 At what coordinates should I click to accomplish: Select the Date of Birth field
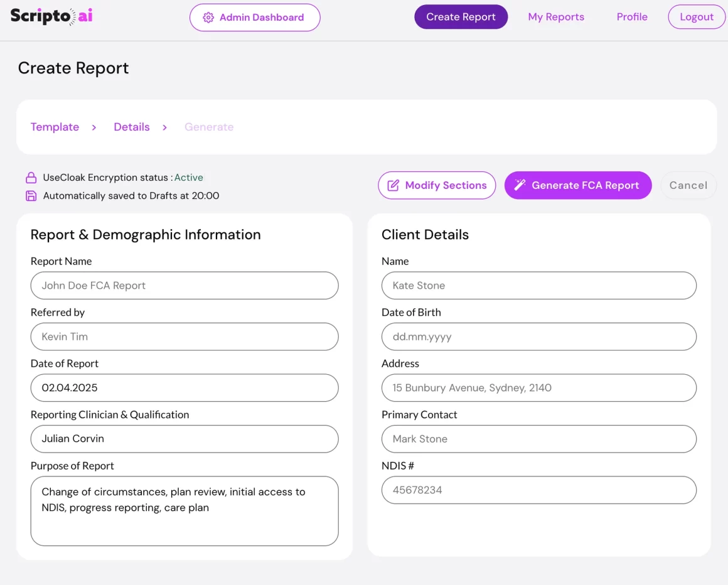(x=538, y=336)
